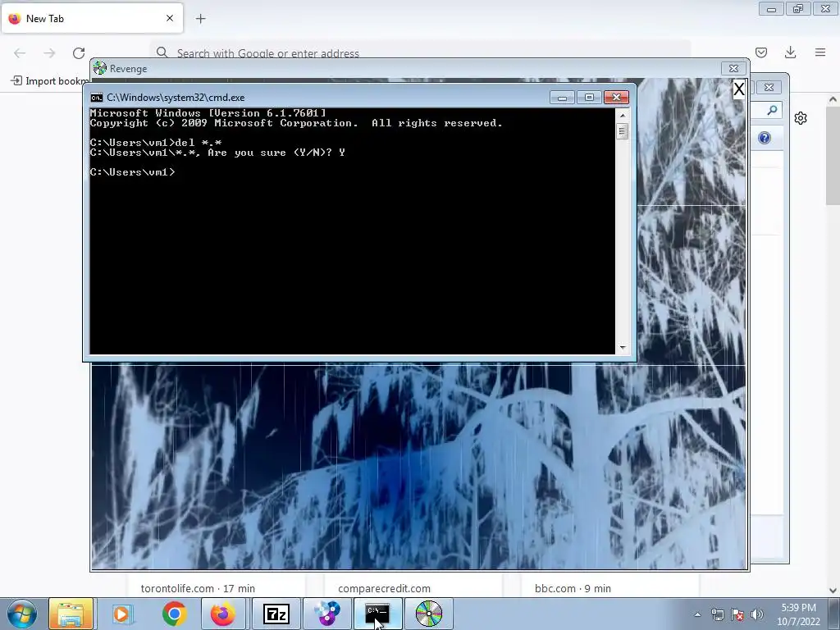Screen dimensions: 840x630
Task: Click the 'del *.*' command line text
Action: point(199,143)
